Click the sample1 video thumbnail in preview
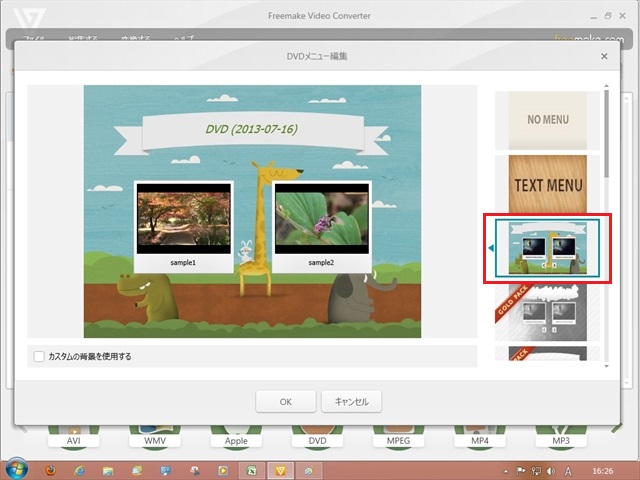 pyautogui.click(x=183, y=220)
